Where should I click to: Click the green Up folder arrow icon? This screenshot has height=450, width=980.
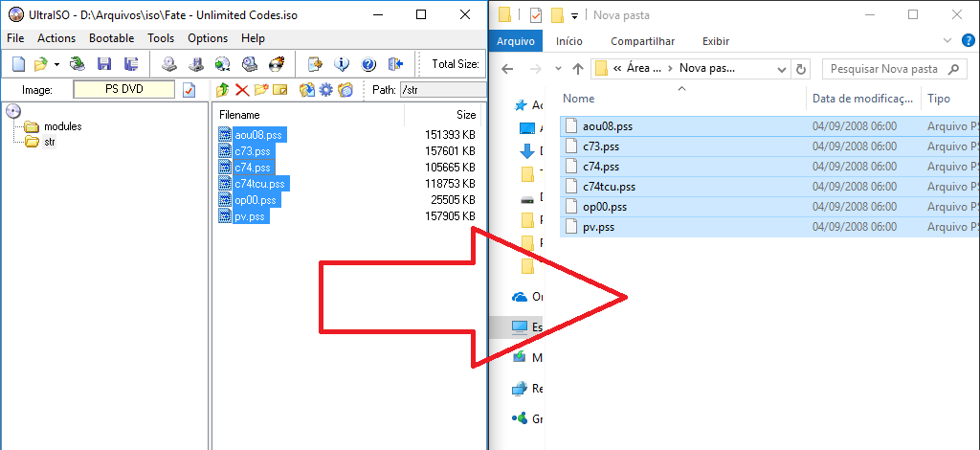coord(222,90)
